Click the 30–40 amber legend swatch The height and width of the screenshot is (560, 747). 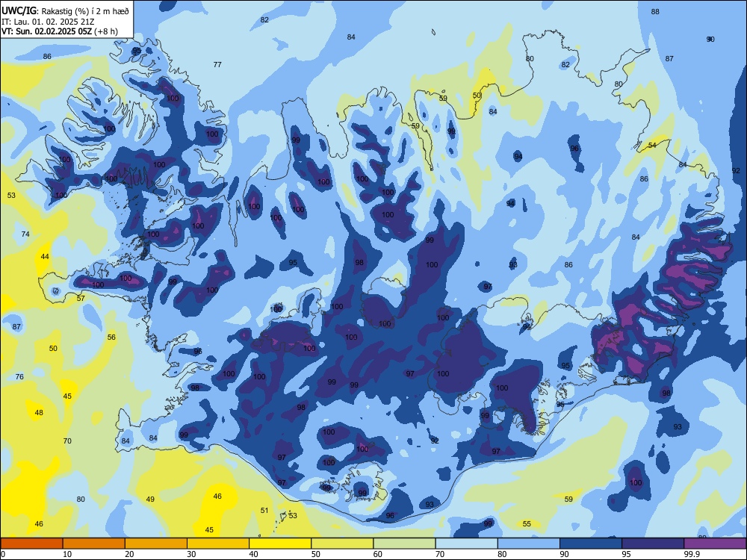[x=218, y=544]
